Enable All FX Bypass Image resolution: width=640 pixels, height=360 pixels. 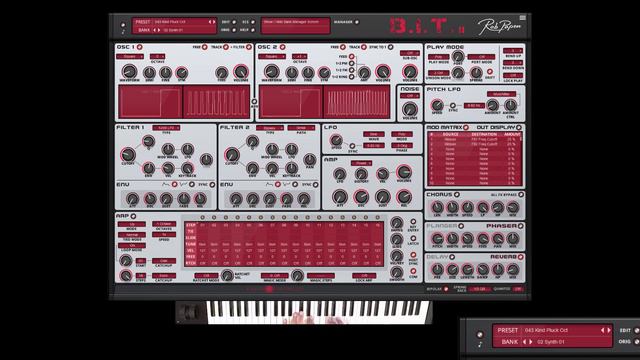pos(521,195)
